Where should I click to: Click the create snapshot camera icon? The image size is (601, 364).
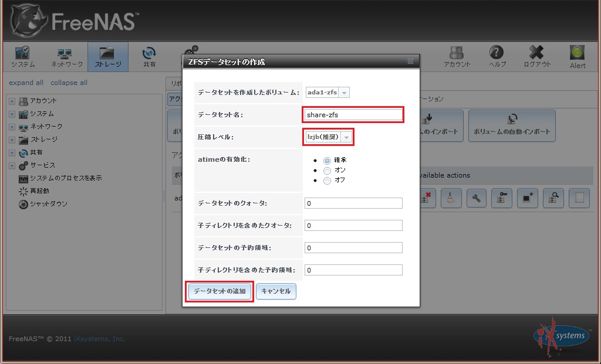[528, 198]
